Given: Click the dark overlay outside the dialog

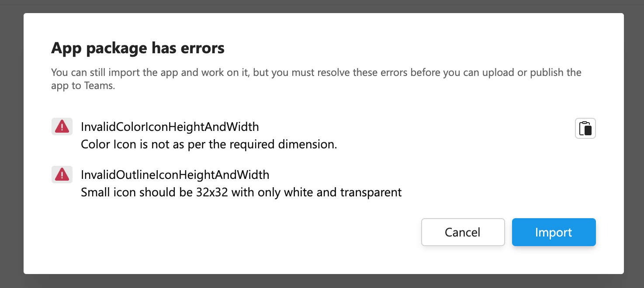Looking at the screenshot, I should click(x=11, y=144).
